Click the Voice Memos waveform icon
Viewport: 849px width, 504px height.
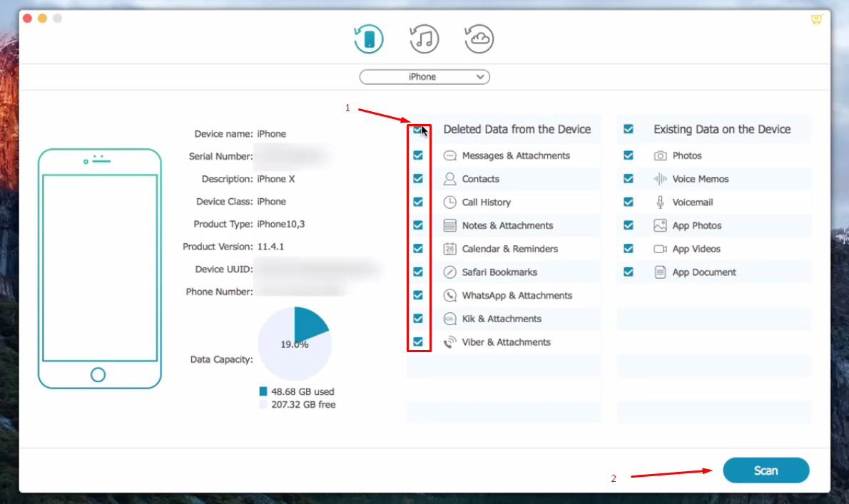660,179
